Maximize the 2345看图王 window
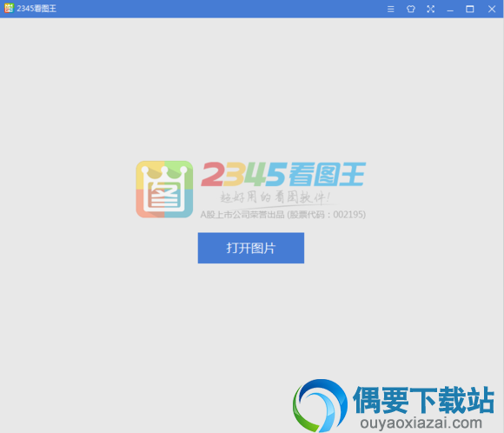 point(470,9)
